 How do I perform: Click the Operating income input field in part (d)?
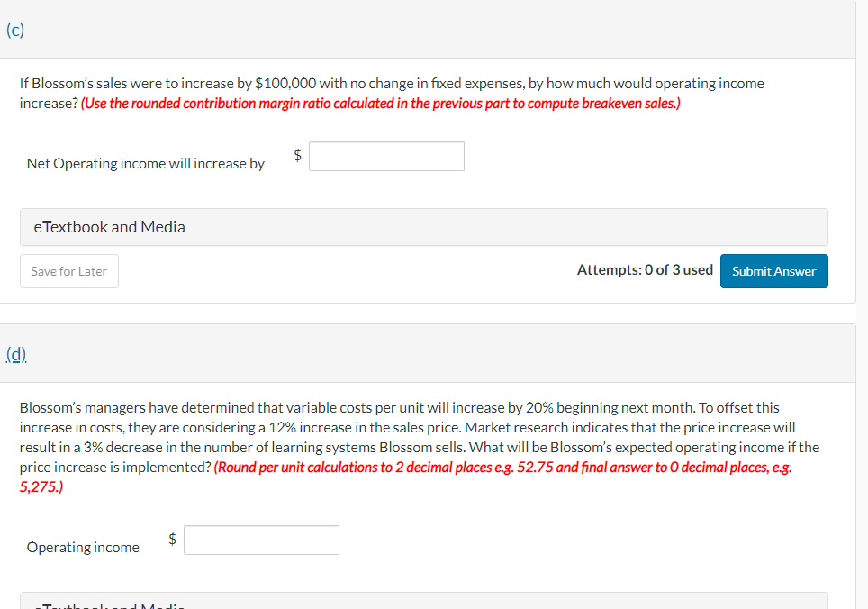tap(260, 540)
